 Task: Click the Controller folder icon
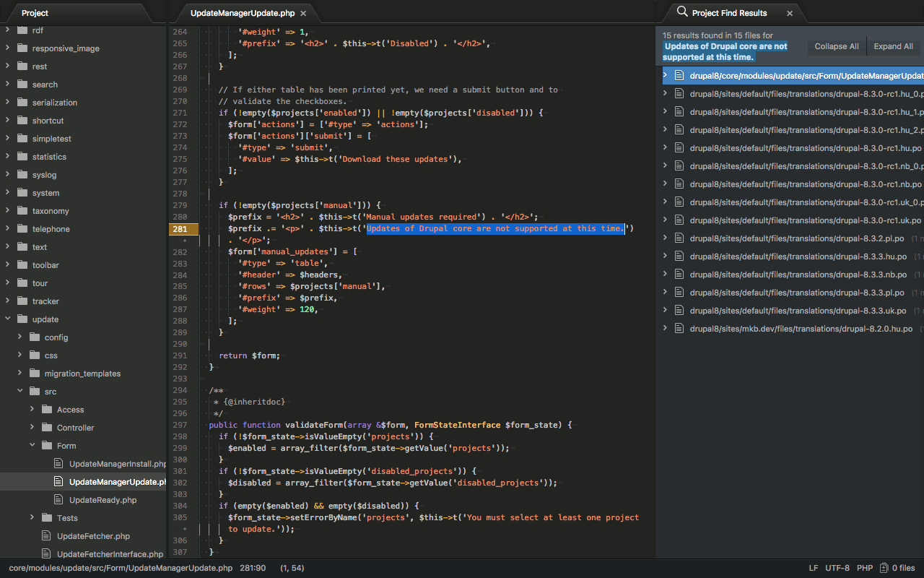coord(47,427)
